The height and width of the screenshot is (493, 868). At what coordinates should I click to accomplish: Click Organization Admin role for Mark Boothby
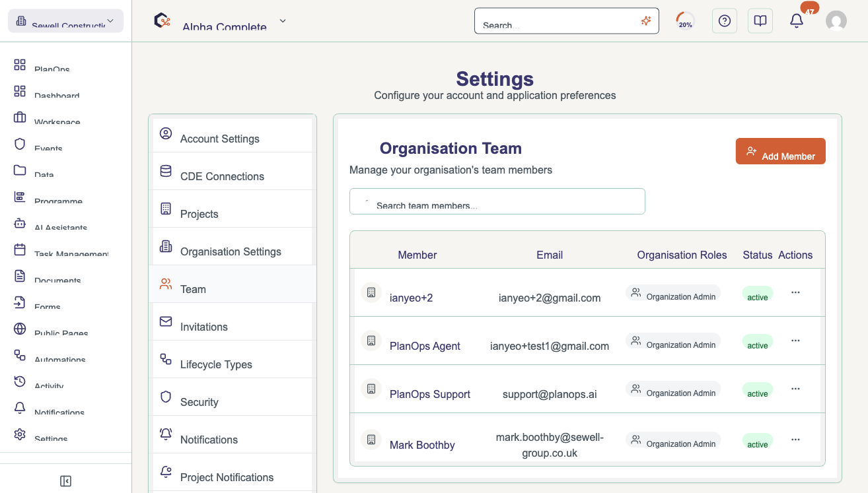[673, 440]
